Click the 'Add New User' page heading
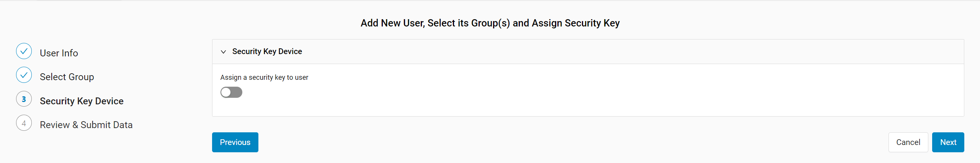The height and width of the screenshot is (163, 980). click(x=490, y=23)
